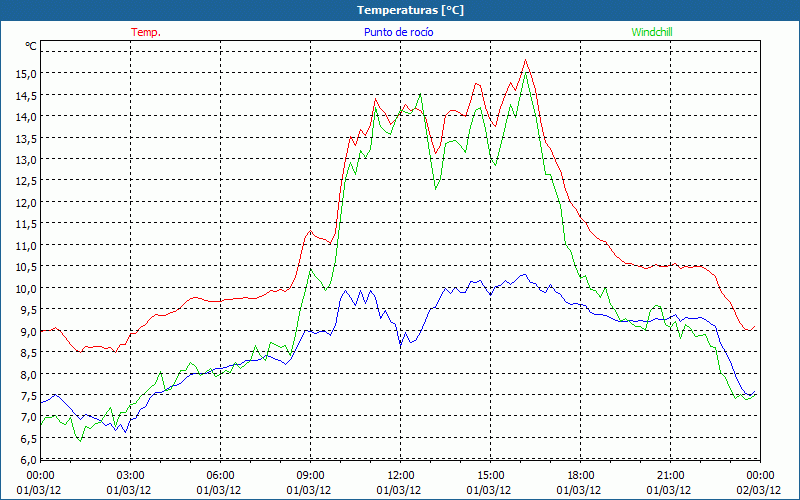Click the 11,0 y-axis label
The image size is (800, 500).
point(28,245)
